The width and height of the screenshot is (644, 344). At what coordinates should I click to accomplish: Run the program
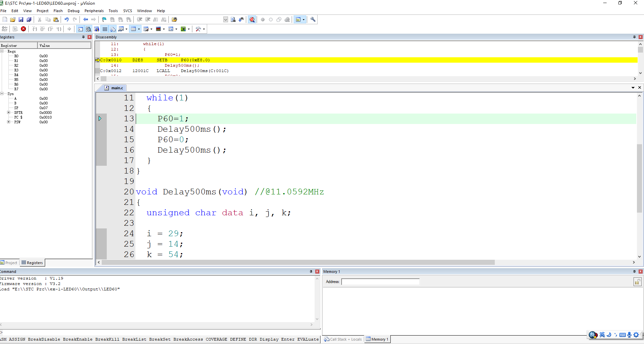click(x=15, y=29)
